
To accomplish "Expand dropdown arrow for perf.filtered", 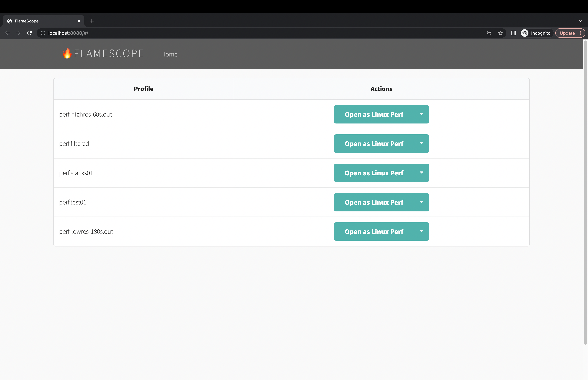I will (x=421, y=143).
